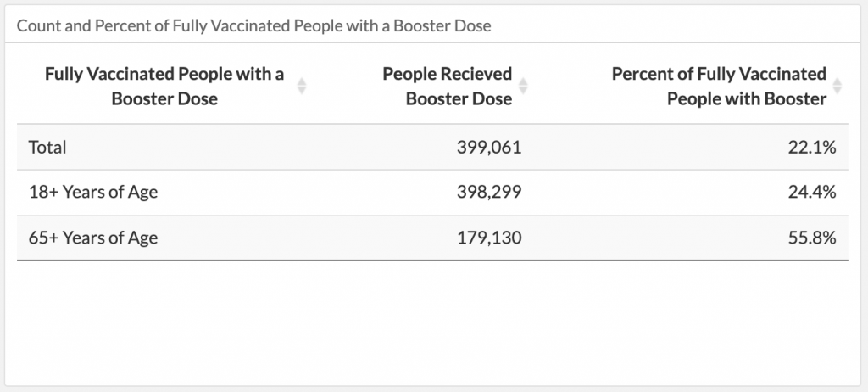
Task: Select the 18+ Years of Age row label
Action: 93,193
